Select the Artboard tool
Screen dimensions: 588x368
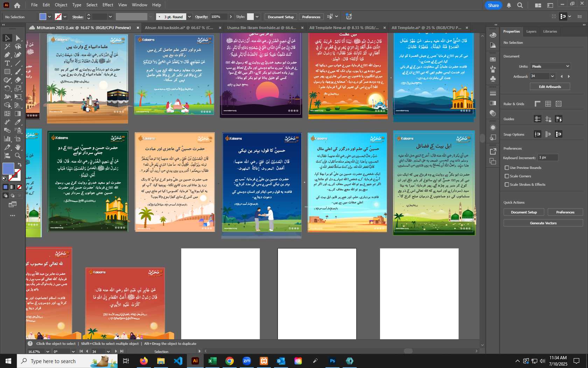(x=18, y=139)
